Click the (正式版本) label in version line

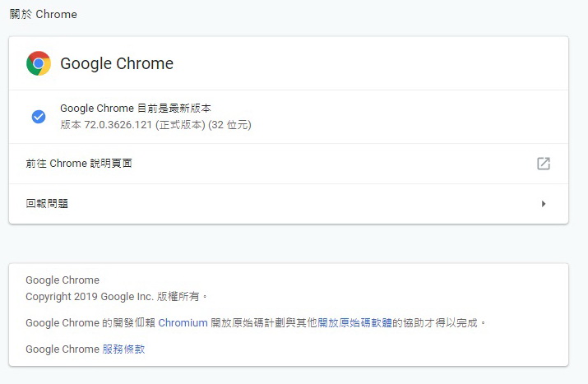tap(180, 125)
